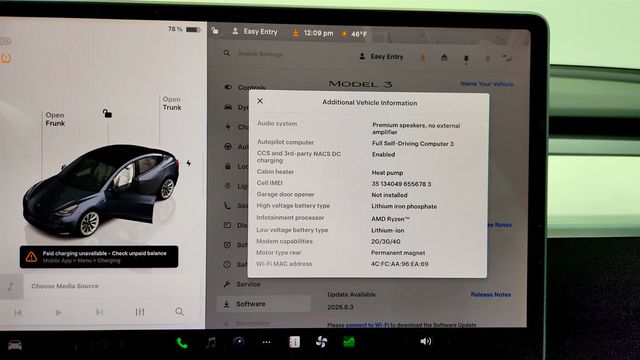This screenshot has width=640, height=360.
Task: Open the Software settings menu
Action: pos(263,304)
